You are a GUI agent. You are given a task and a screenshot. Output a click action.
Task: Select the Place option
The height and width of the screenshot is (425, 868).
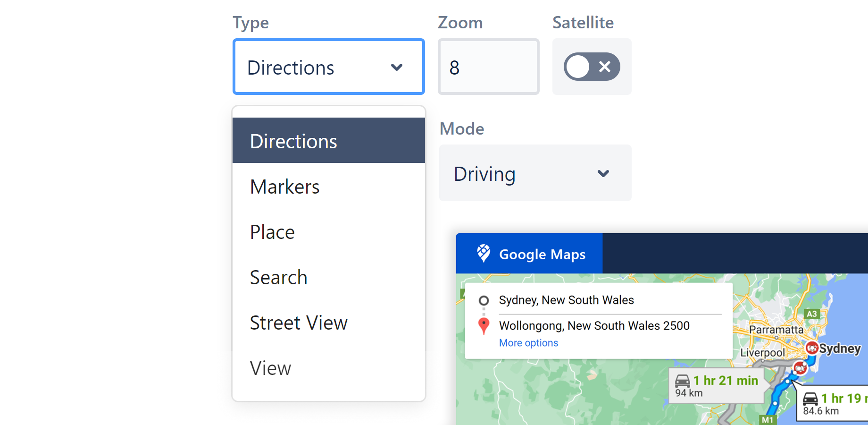(x=273, y=232)
